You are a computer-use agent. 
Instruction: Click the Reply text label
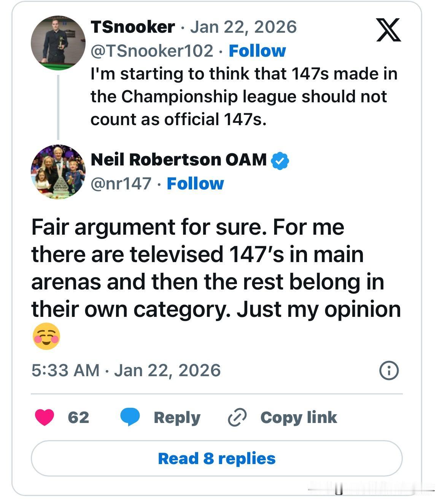[177, 417]
